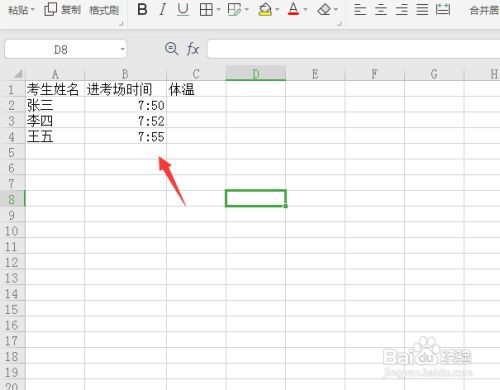Viewport: 500px width, 390px height.
Task: Justify text alignment
Action: click(x=422, y=10)
